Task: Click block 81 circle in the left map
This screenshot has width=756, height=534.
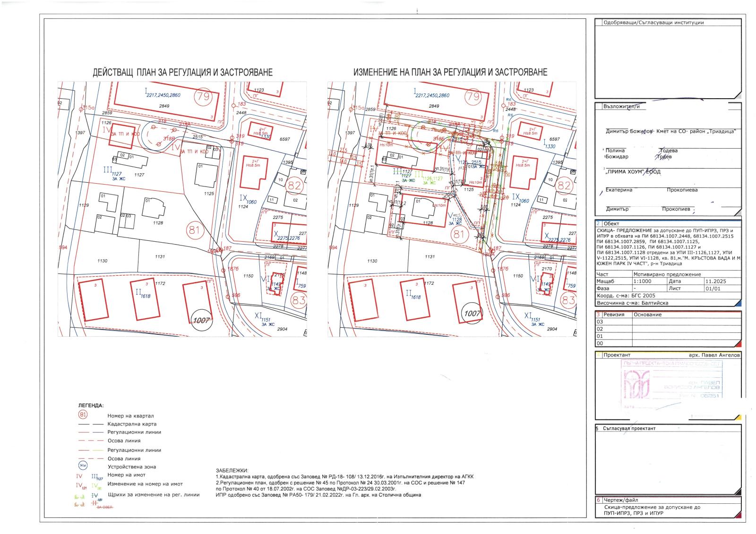Action: pyautogui.click(x=195, y=231)
